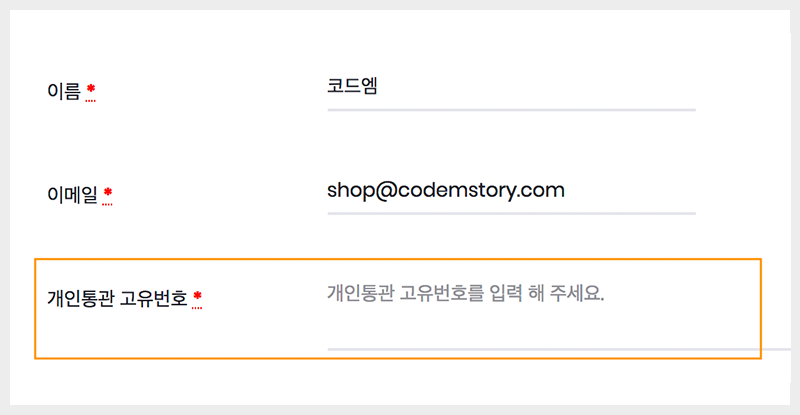Viewport: 800px width, 415px height.
Task: Click the underline beneath the 이메일 field
Action: click(510, 213)
